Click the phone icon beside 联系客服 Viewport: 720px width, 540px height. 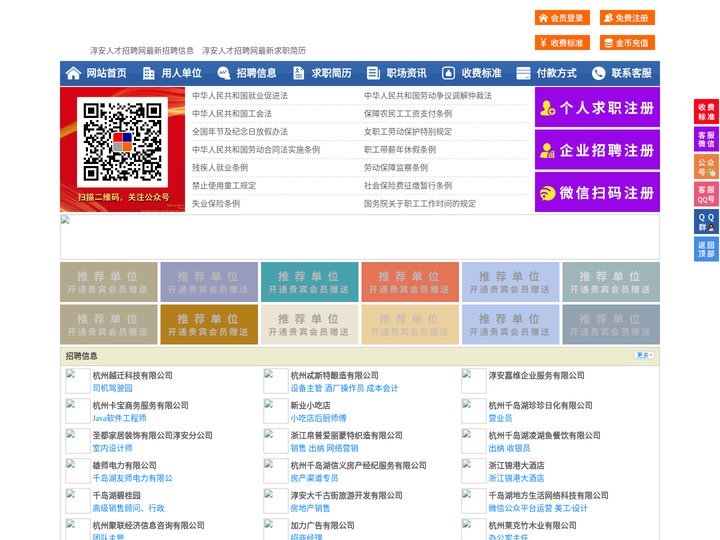tap(598, 73)
